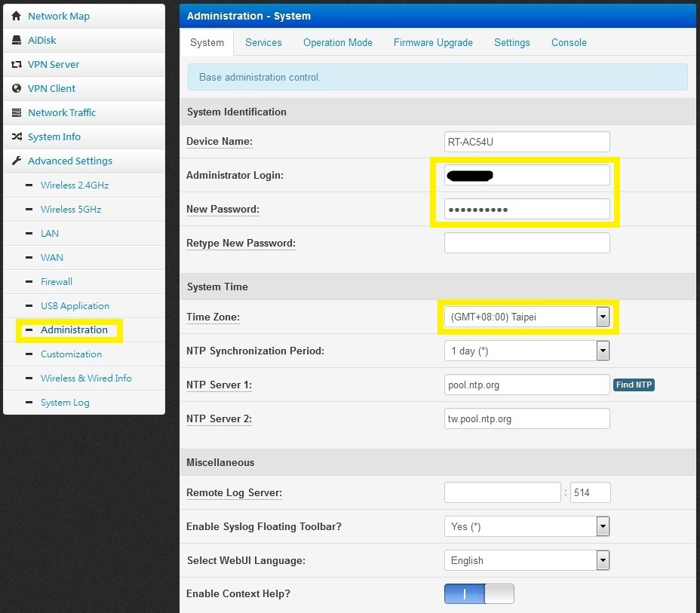The image size is (700, 613).
Task: Open Firewall settings
Action: pyautogui.click(x=57, y=281)
